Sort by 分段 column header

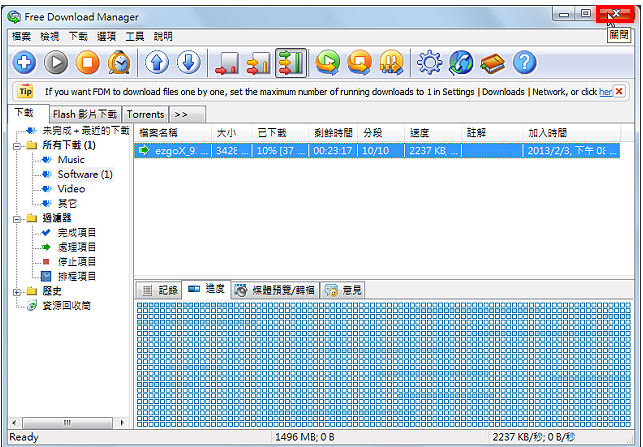[381, 132]
